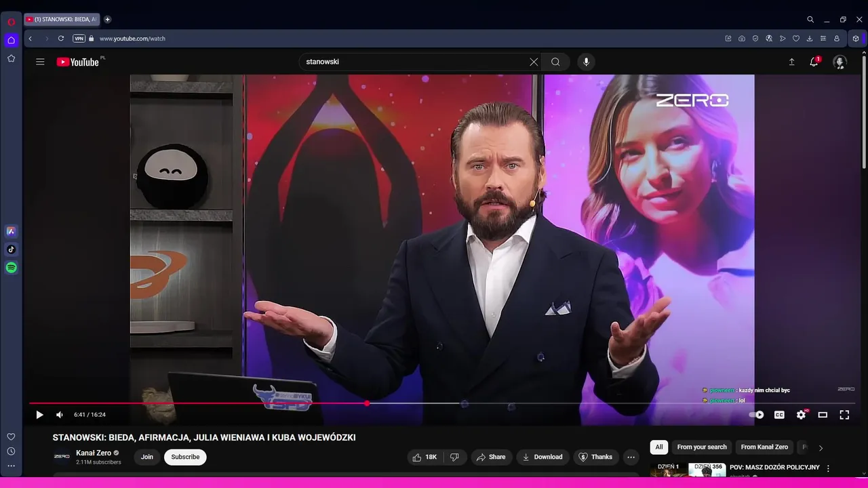Open the POV: MASZ DOZÓR POLICYJNY title
Screen dimensions: 868x488
(774, 467)
